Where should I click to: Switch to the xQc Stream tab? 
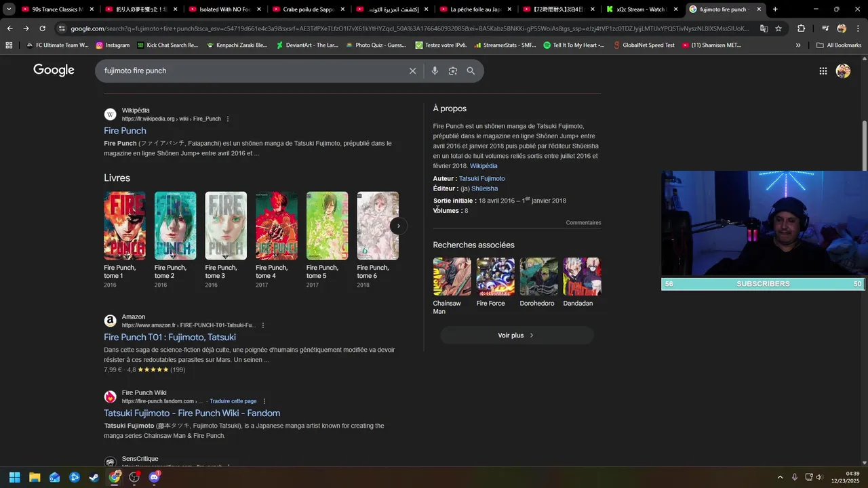coord(643,9)
